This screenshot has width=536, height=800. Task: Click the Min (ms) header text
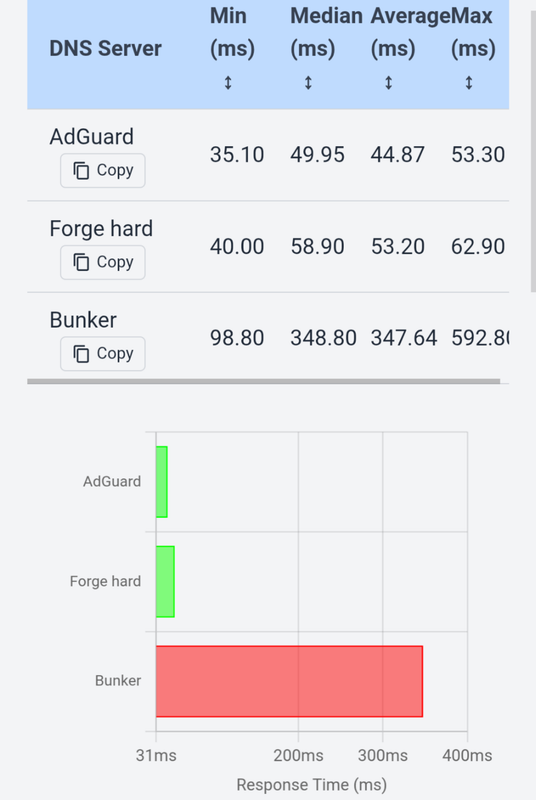click(x=232, y=33)
